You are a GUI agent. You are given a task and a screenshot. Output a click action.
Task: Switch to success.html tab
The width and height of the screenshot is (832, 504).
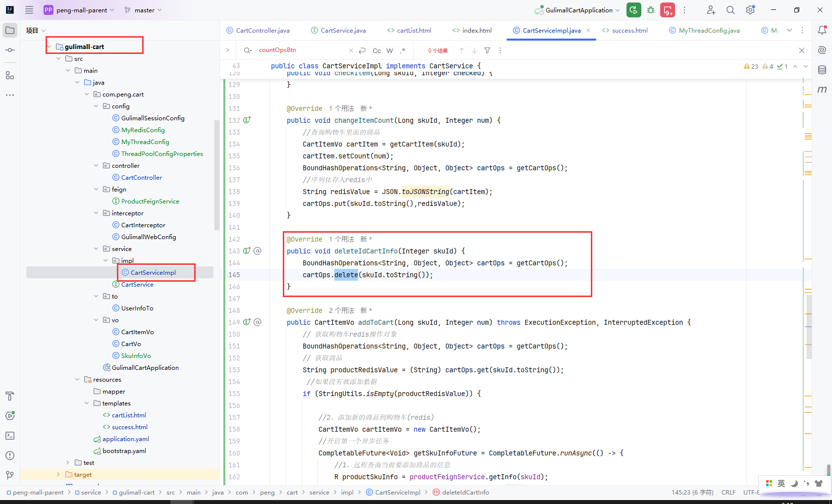625,30
